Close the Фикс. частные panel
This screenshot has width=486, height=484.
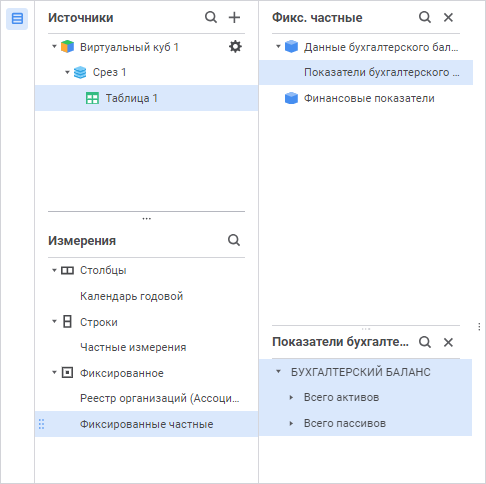point(448,17)
